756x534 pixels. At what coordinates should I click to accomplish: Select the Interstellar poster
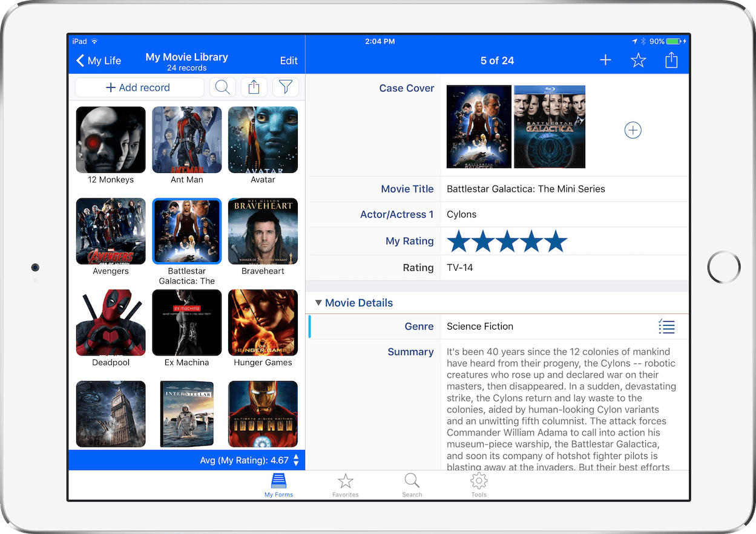pos(187,414)
